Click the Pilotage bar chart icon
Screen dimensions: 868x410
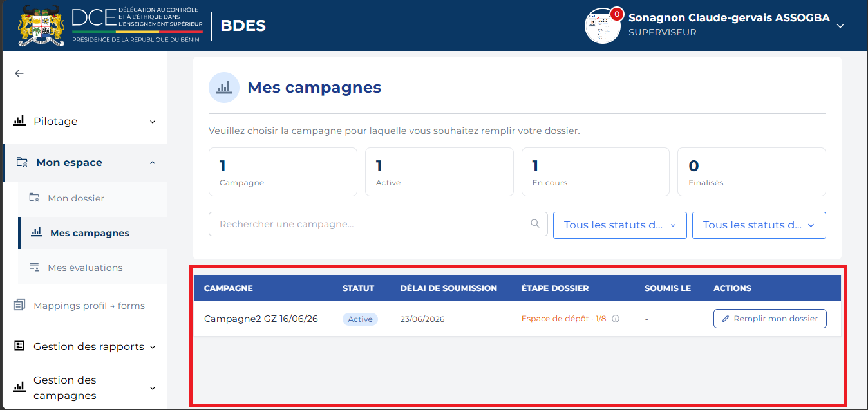[19, 121]
